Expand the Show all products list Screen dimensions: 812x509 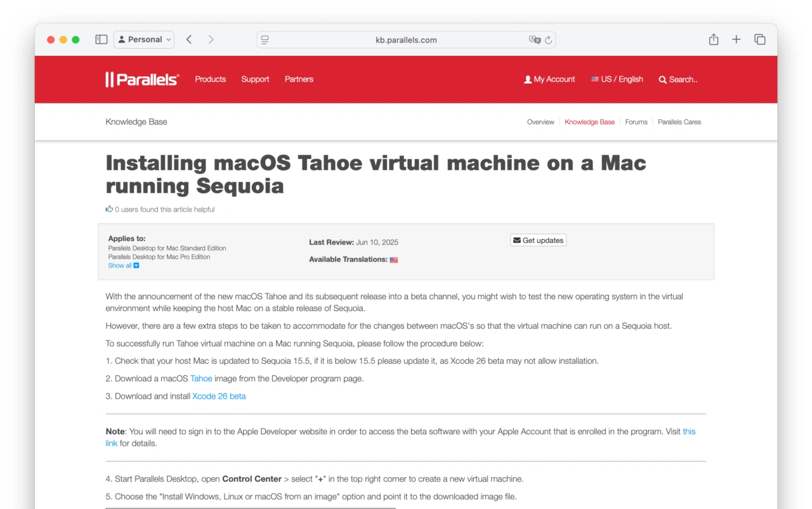coord(123,266)
